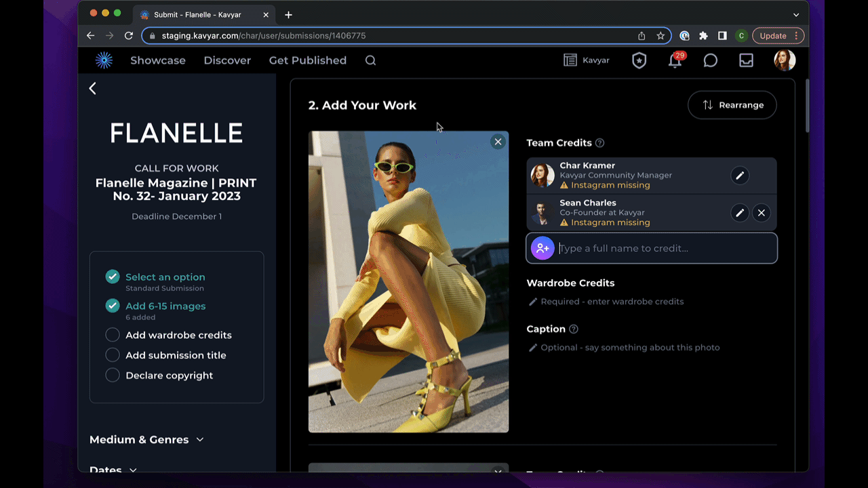Open Caption help icon
Image resolution: width=868 pixels, height=488 pixels.
click(x=574, y=329)
